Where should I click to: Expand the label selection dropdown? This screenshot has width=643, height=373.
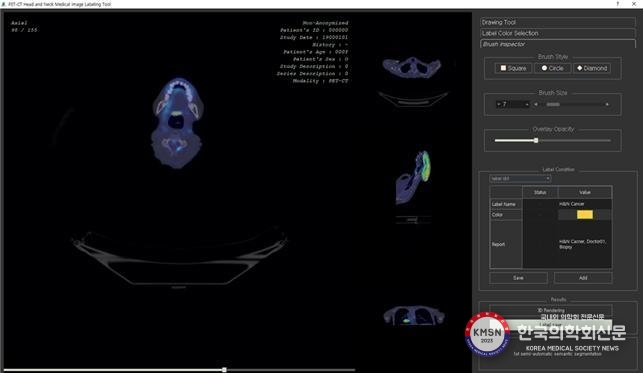520,179
